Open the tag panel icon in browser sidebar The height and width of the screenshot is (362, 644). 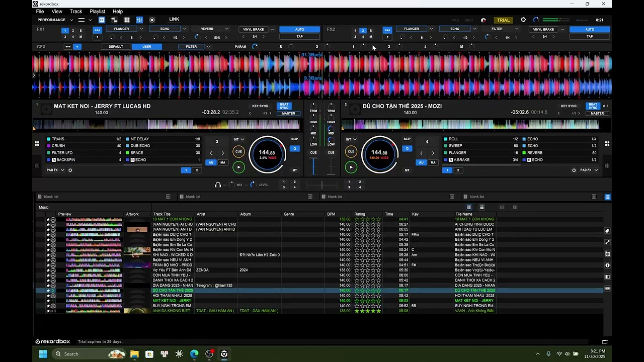point(607,231)
